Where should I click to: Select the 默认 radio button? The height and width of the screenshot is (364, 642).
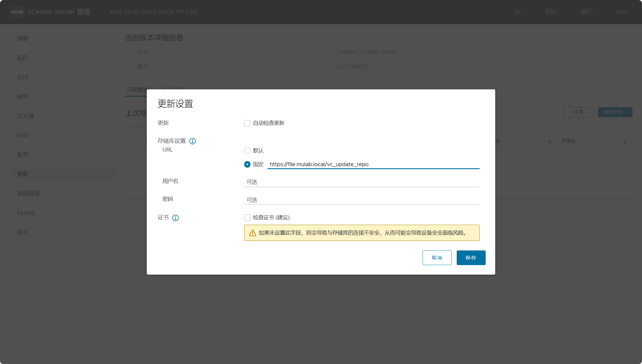click(247, 151)
